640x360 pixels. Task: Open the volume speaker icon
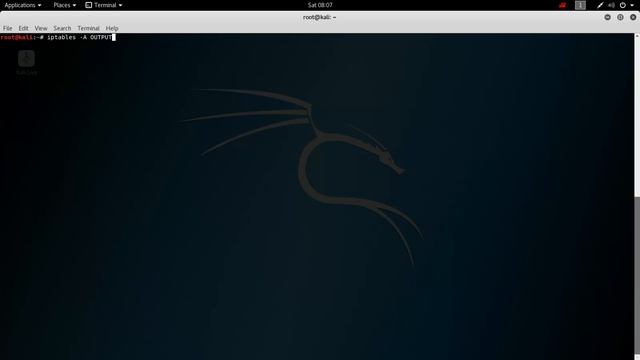(x=611, y=5)
